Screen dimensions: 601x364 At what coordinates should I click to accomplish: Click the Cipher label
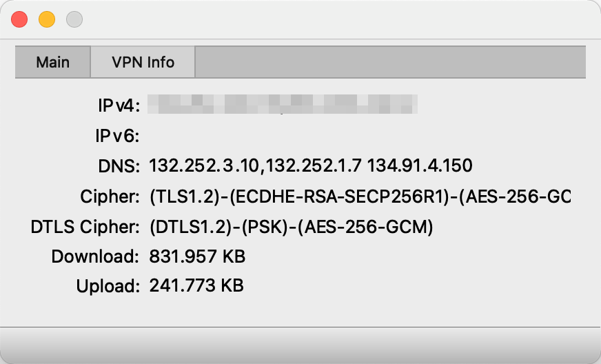tap(110, 196)
